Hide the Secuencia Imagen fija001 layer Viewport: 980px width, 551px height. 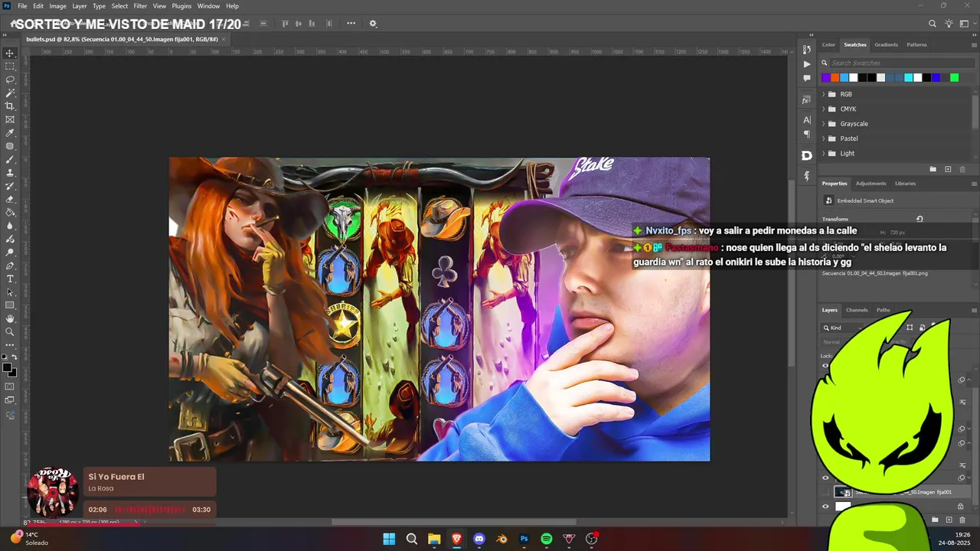pyautogui.click(x=825, y=492)
